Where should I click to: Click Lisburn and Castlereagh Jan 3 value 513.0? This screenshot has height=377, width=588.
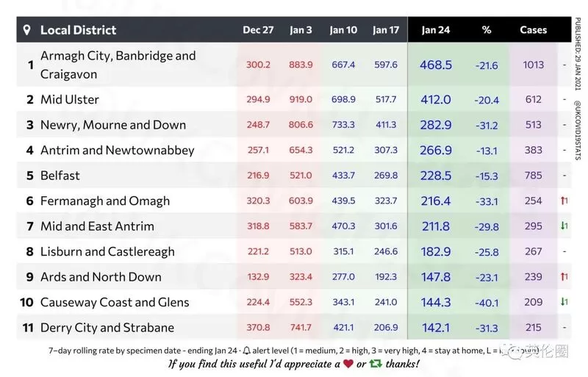pyautogui.click(x=301, y=251)
